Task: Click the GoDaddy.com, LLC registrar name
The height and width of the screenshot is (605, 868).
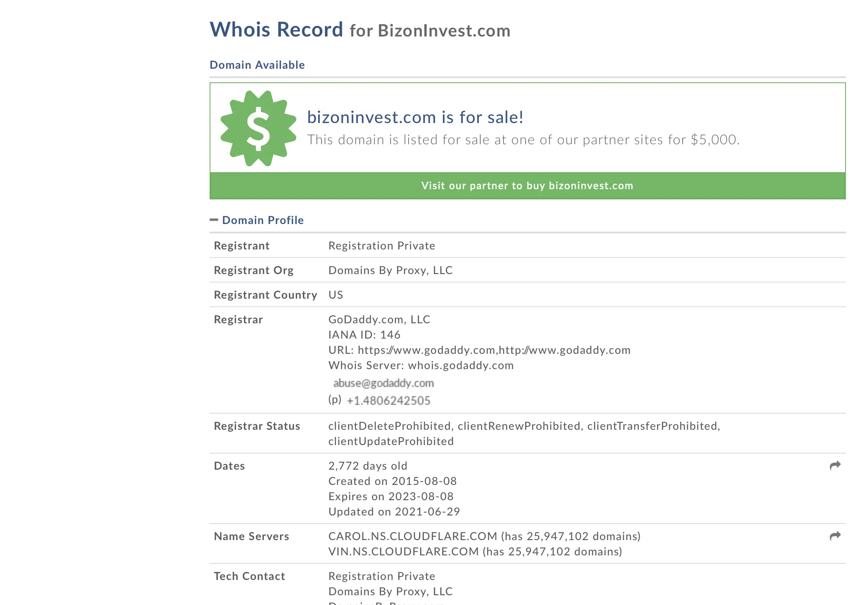Action: [379, 319]
